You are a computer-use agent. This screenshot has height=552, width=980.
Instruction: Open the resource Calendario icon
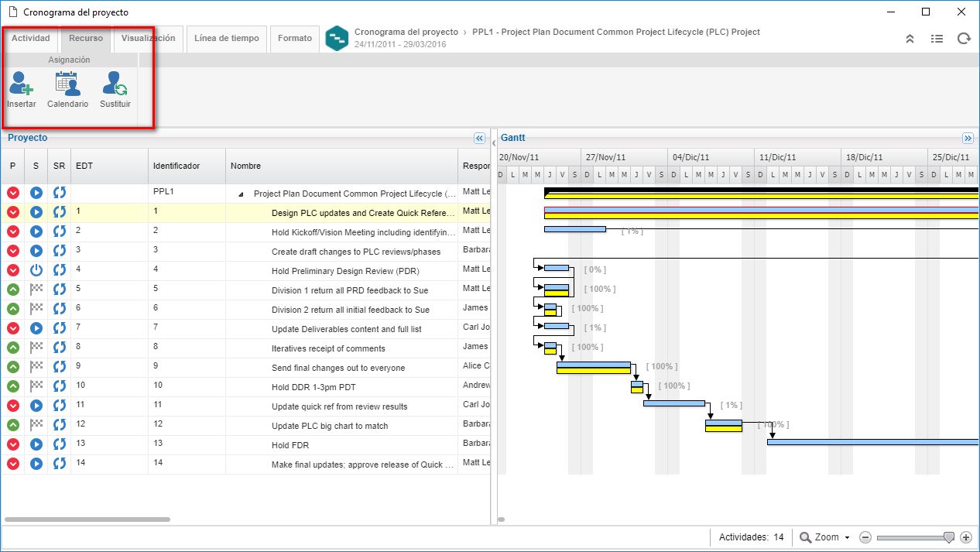[x=67, y=84]
